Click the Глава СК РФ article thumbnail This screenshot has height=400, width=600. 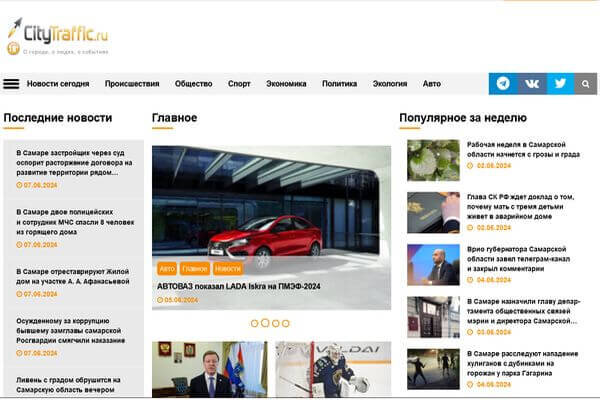[433, 212]
